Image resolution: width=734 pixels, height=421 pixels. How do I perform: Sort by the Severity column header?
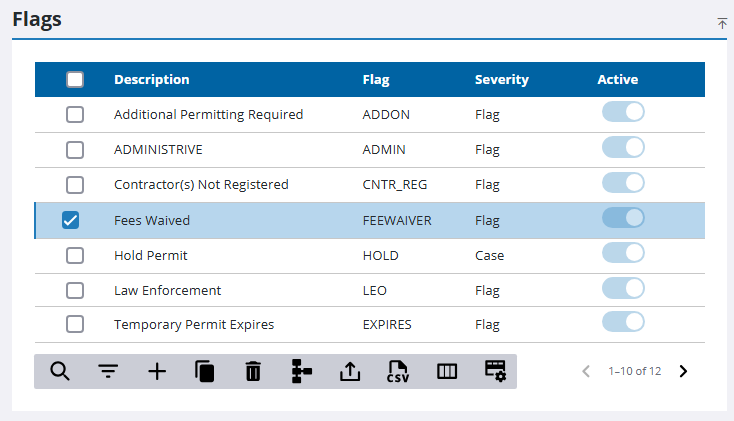pyautogui.click(x=501, y=80)
